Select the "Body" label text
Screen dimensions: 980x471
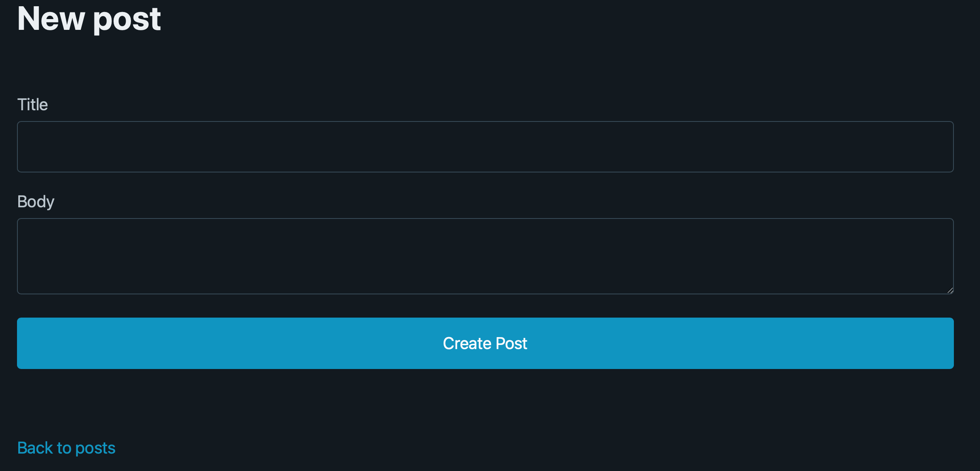36,202
